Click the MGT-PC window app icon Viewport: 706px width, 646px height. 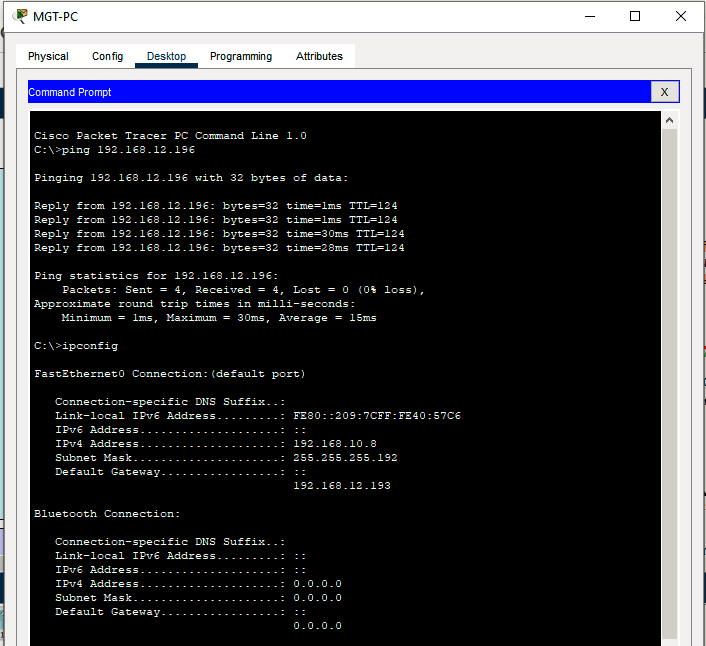pyautogui.click(x=20, y=16)
